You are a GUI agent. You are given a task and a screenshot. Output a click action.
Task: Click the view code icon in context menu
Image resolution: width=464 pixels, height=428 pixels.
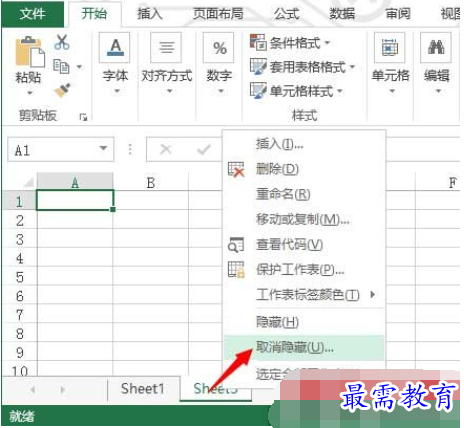point(236,245)
